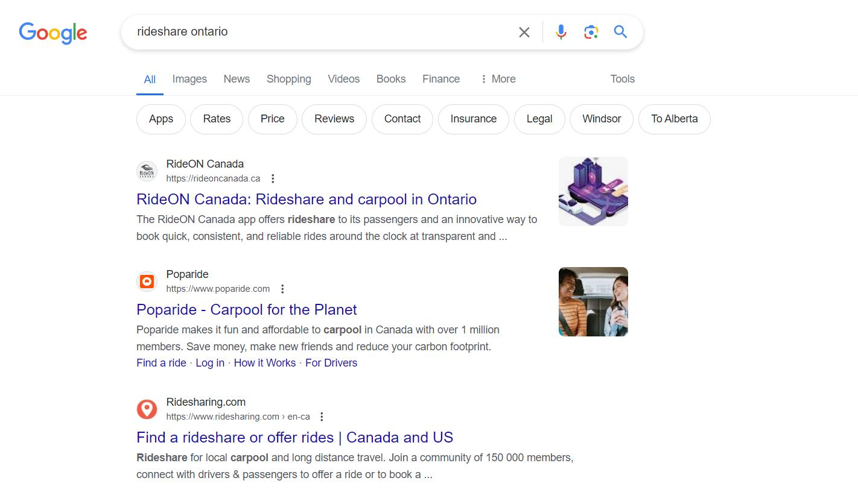This screenshot has height=504, width=858.
Task: Focus the search field with rideshare ontario
Action: pyautogui.click(x=320, y=32)
